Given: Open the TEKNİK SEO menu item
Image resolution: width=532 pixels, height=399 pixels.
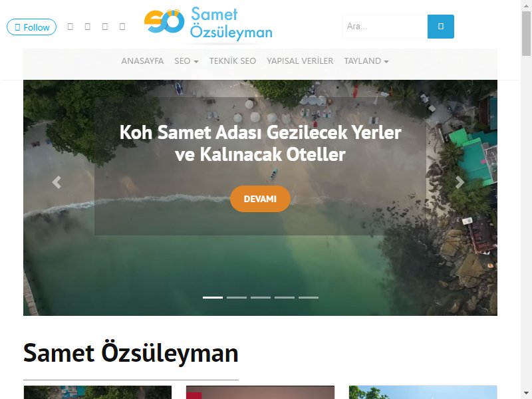Looking at the screenshot, I should [232, 61].
